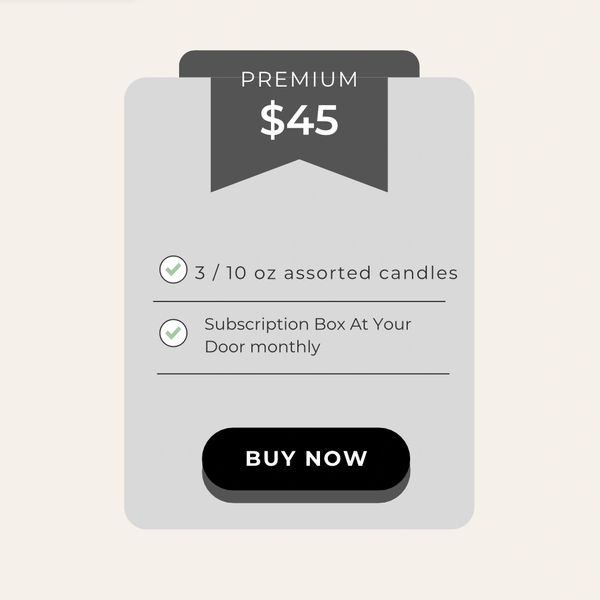600x600 pixels.
Task: Toggle the assorted candles checkmark circle
Action: (173, 269)
